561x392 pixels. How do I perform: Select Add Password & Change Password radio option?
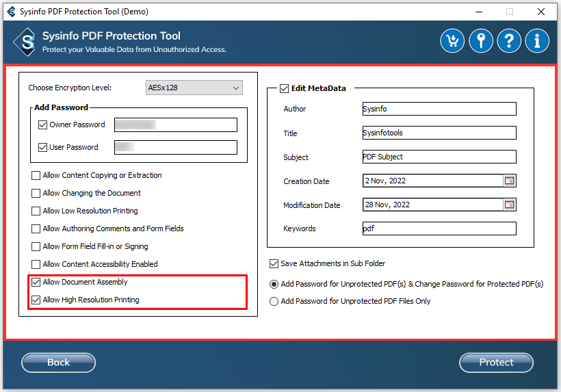(274, 285)
